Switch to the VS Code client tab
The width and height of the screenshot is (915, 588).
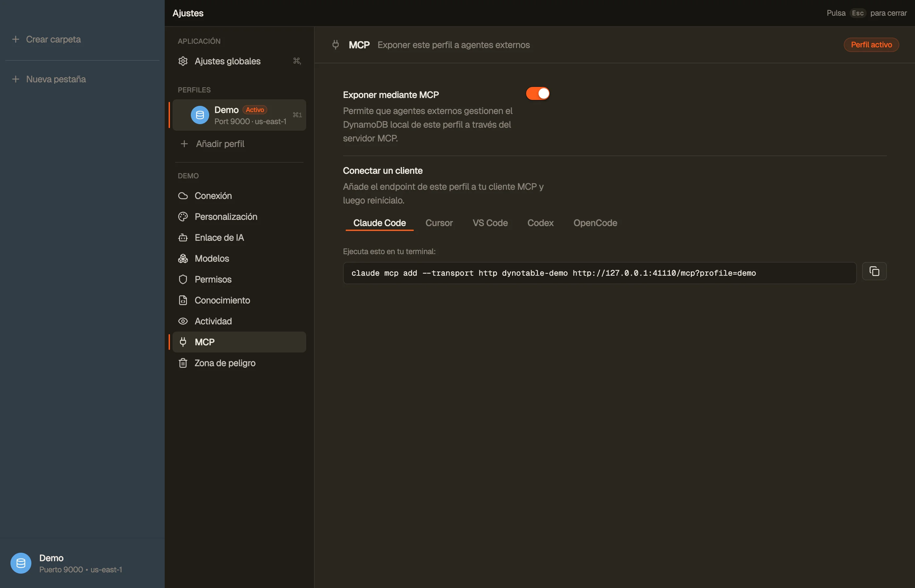490,223
